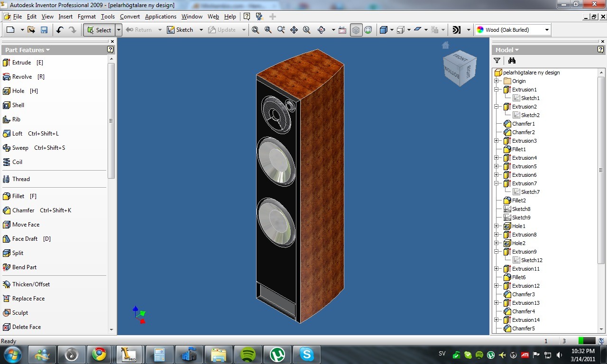
Task: Toggle the Select mode button
Action: tap(99, 30)
